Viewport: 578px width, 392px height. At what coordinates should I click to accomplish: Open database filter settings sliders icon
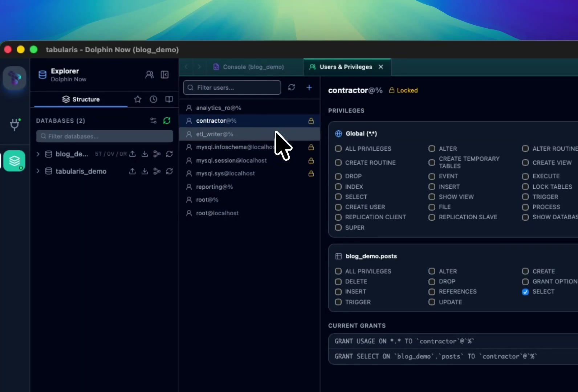coord(154,121)
